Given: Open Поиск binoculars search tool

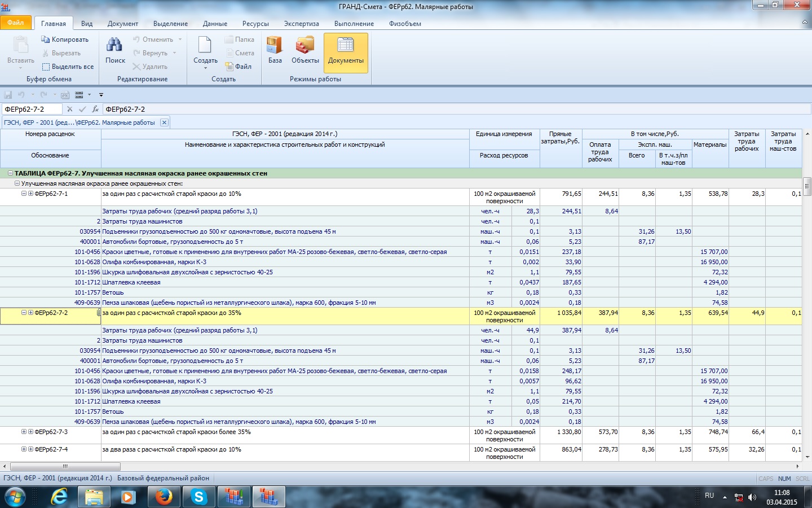Looking at the screenshot, I should click(115, 51).
